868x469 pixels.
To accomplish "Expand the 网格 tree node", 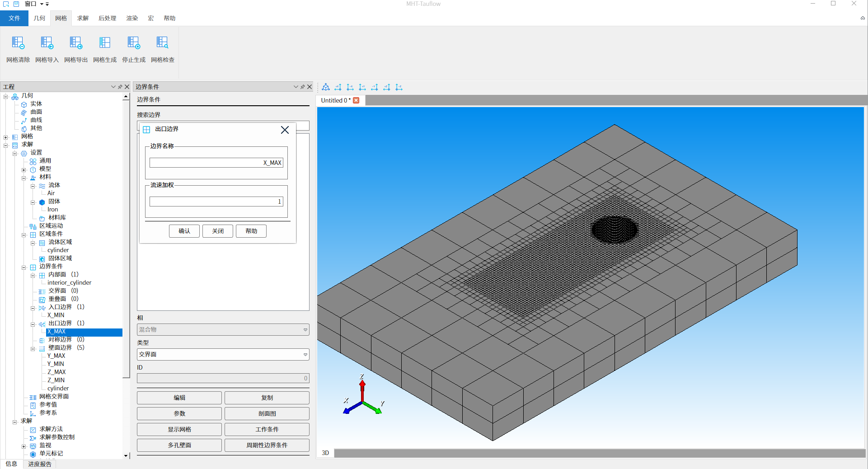I will pos(6,137).
